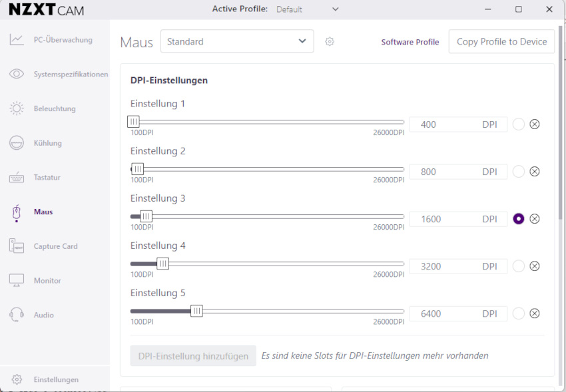Screen dimensions: 566x392
Task: Select the Einstellung 1 radio button
Action: click(519, 124)
